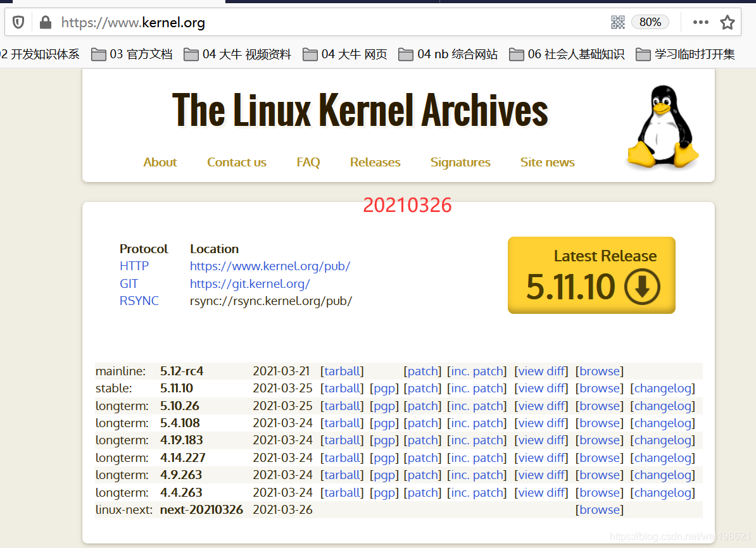The width and height of the screenshot is (756, 548).
Task: Click the HTTP protocol link
Action: 134,266
